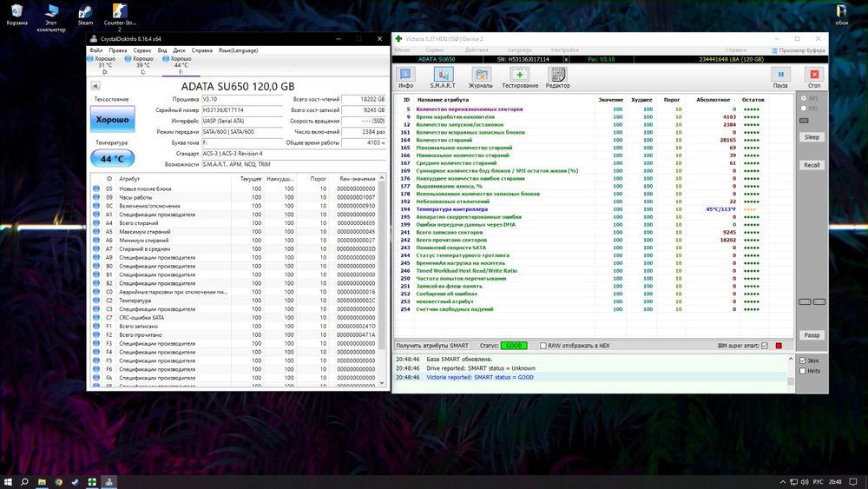Toggle the Звук checkbox in Victoria
The image size is (868, 489).
(803, 360)
